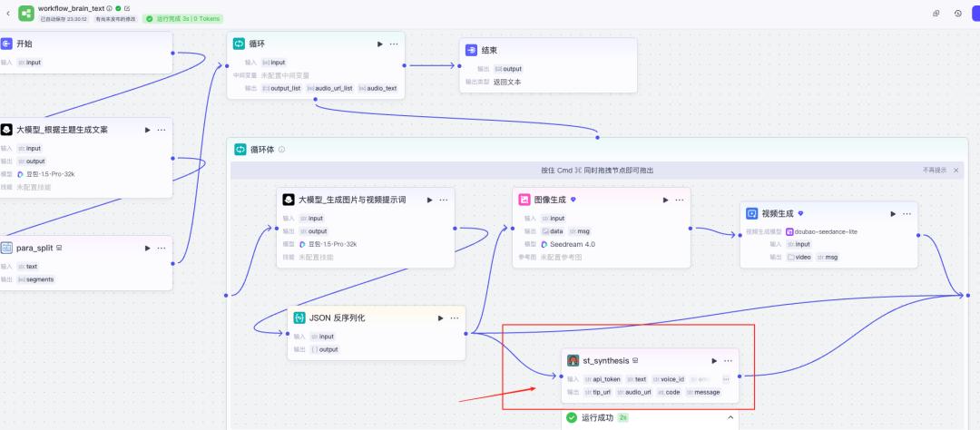Click voice_id input of st_synthesis

[x=669, y=379]
